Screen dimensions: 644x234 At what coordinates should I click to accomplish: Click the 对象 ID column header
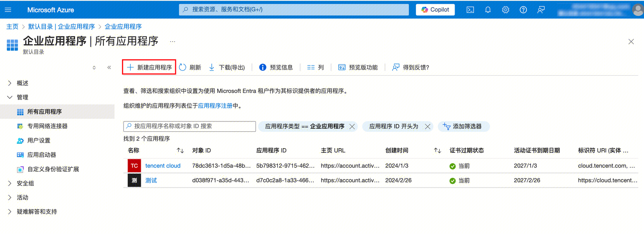click(x=202, y=151)
